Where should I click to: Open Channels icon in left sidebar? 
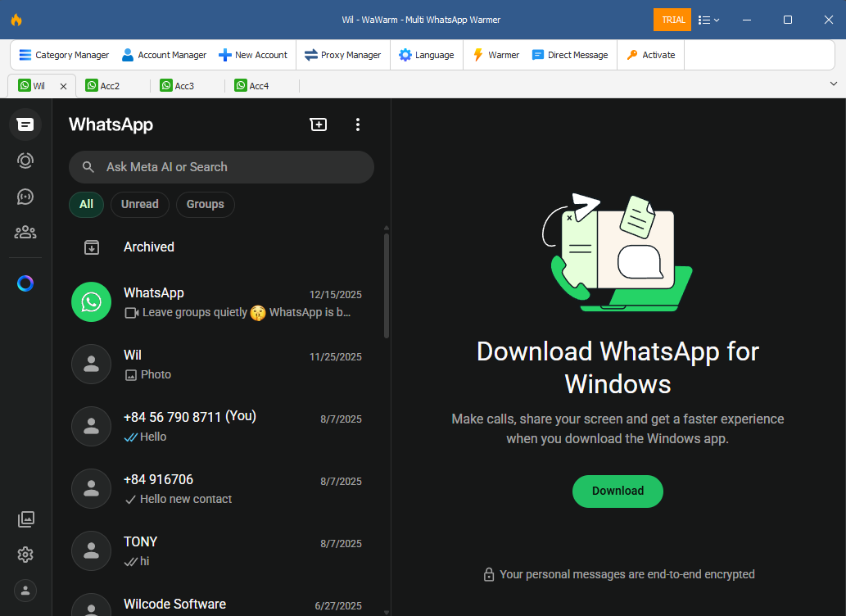pyautogui.click(x=25, y=197)
